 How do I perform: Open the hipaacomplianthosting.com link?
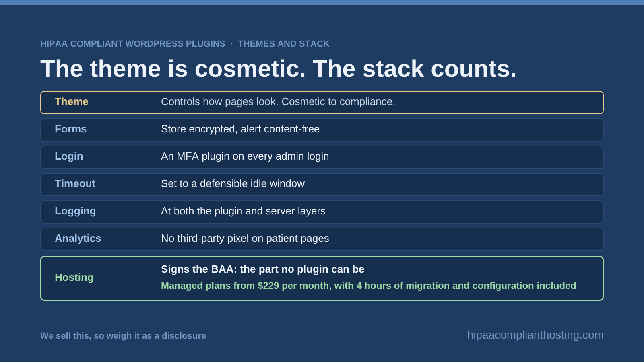coord(535,335)
